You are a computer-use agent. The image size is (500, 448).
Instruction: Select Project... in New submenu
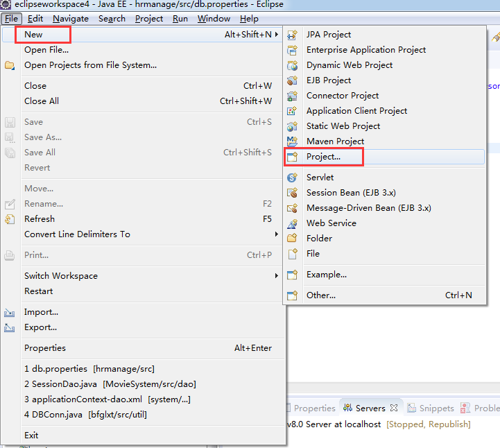tap(385, 157)
